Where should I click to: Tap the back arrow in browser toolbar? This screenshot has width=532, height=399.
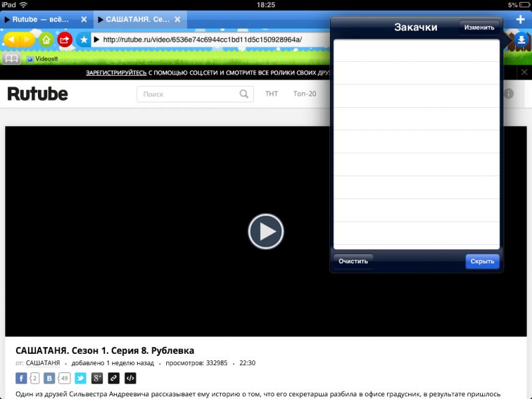pos(12,40)
